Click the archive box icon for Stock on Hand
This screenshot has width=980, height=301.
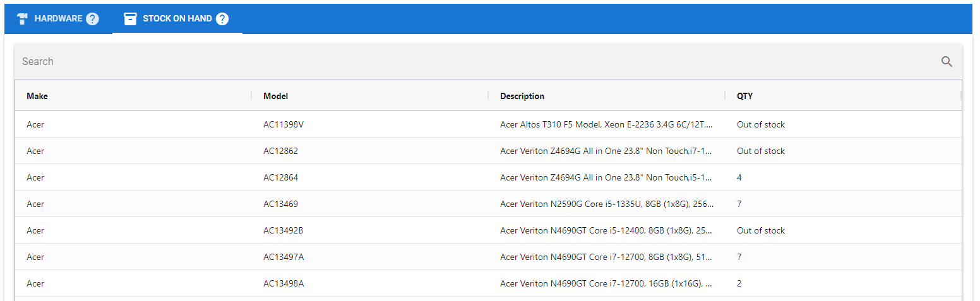pyautogui.click(x=130, y=19)
